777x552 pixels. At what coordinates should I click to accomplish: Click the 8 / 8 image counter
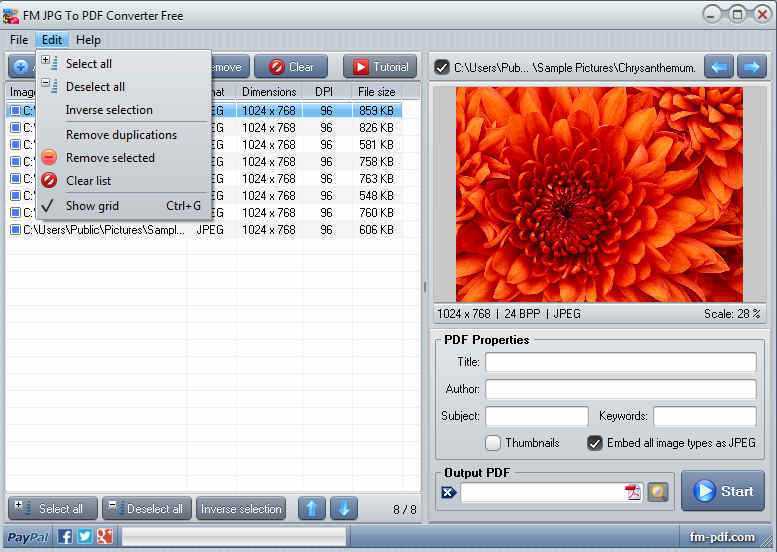(x=404, y=509)
